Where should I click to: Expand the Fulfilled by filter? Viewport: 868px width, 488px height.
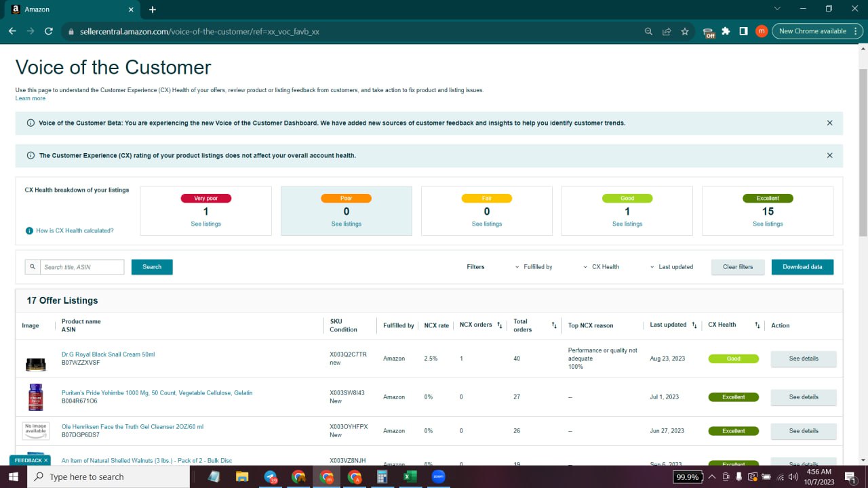534,267
